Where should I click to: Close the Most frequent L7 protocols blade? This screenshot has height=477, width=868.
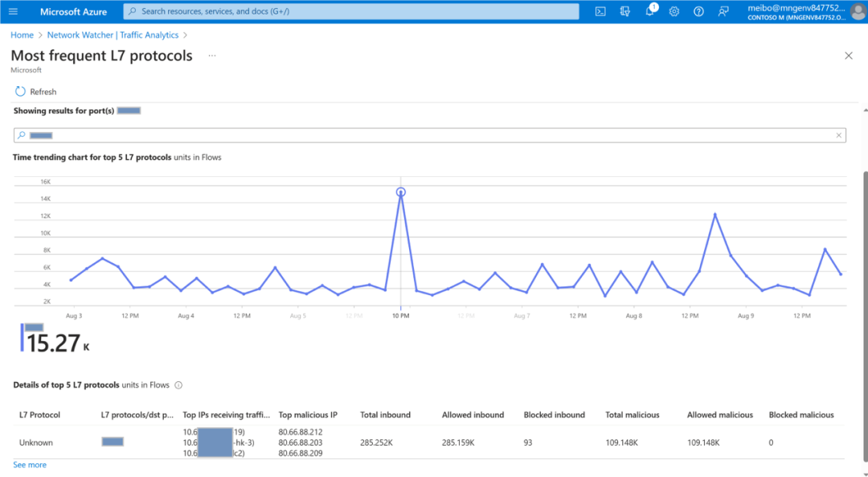848,56
